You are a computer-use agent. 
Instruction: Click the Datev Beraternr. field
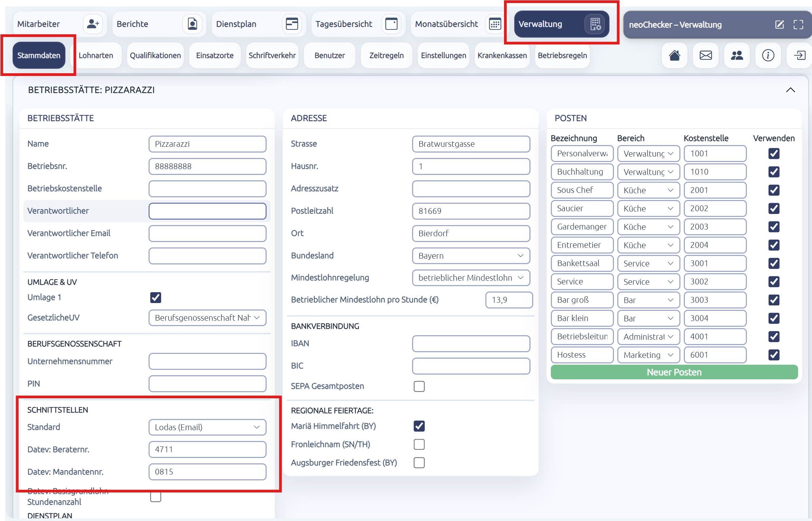[x=207, y=449]
